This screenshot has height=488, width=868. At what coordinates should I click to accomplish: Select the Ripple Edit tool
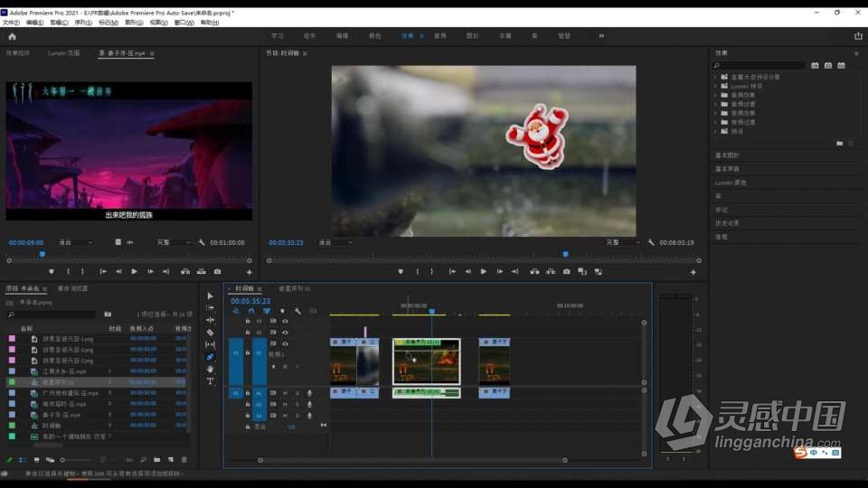pyautogui.click(x=210, y=320)
